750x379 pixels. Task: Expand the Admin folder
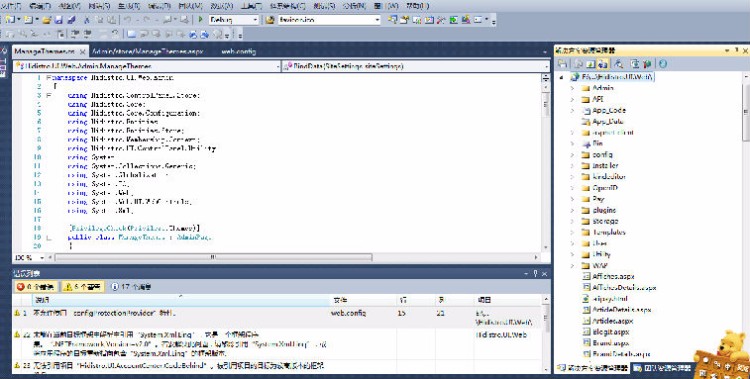coord(572,88)
